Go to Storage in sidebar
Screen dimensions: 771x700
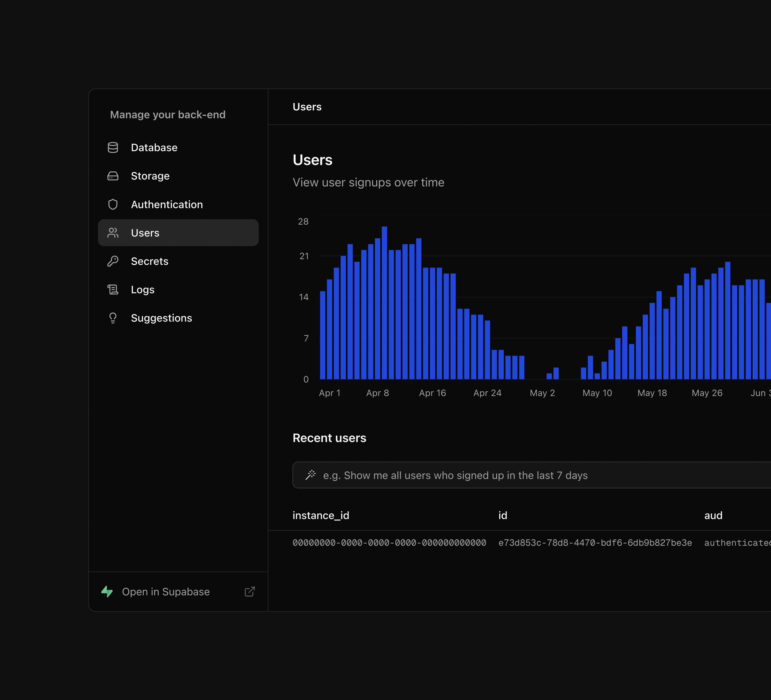pyautogui.click(x=178, y=176)
